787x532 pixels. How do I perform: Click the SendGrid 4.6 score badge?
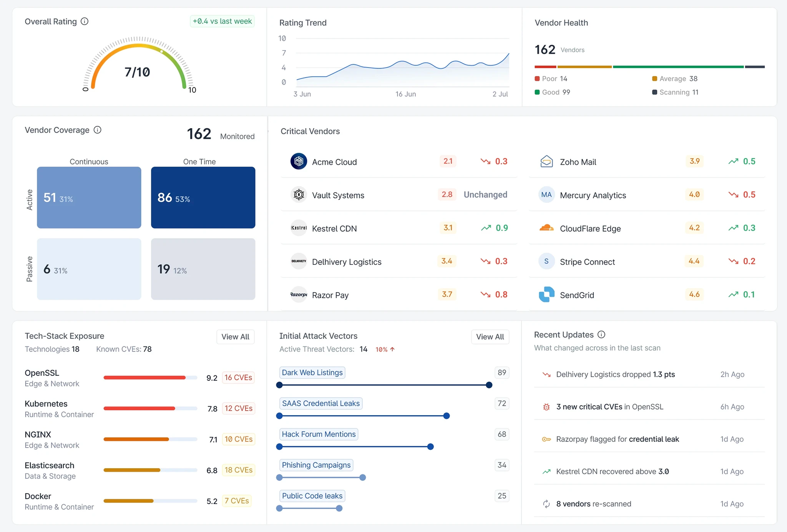pos(695,294)
